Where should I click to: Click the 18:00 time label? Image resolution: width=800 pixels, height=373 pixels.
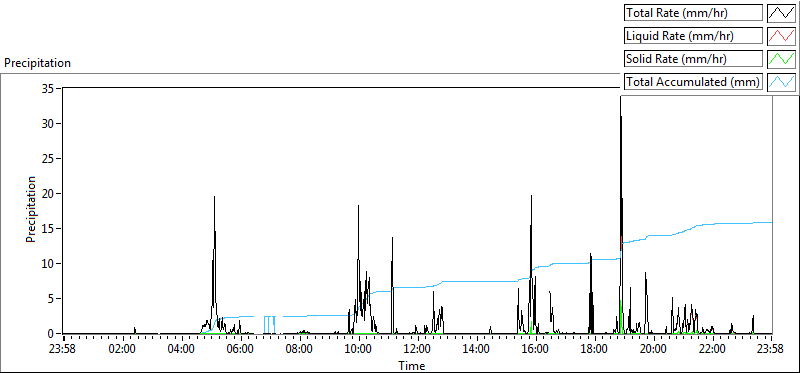pyautogui.click(x=594, y=350)
